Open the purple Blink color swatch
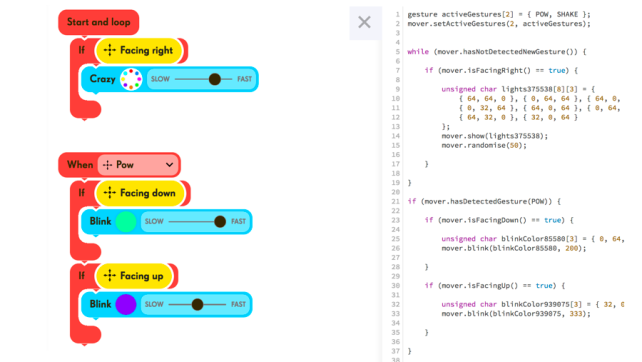This screenshot has height=362, width=642. click(126, 304)
